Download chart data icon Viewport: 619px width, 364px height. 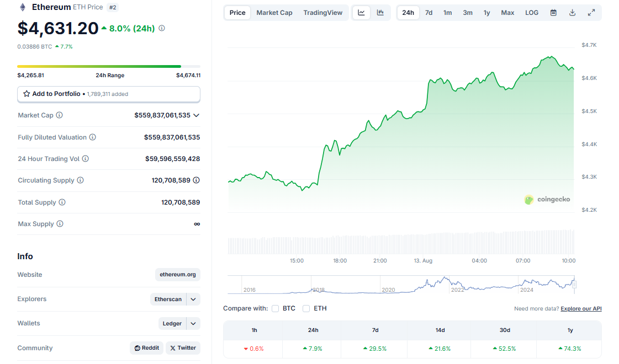point(573,13)
